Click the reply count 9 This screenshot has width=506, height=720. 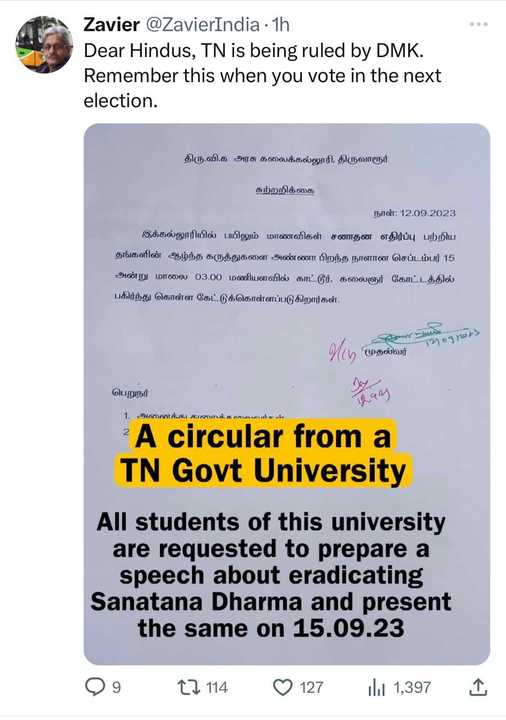coord(116,687)
